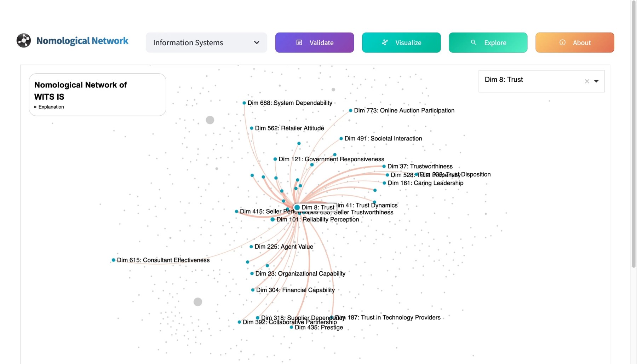Select Dim 304: Financial Capability node
Image resolution: width=637 pixels, height=364 pixels.
[x=253, y=290]
